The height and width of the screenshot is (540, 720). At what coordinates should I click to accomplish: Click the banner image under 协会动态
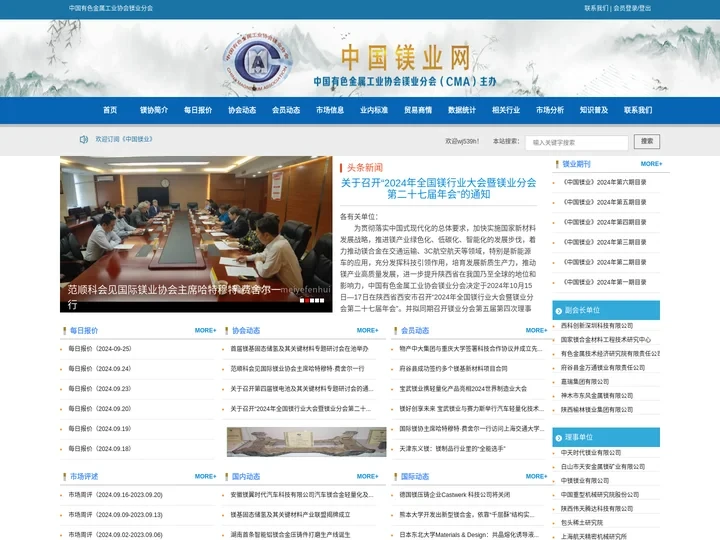point(306,442)
